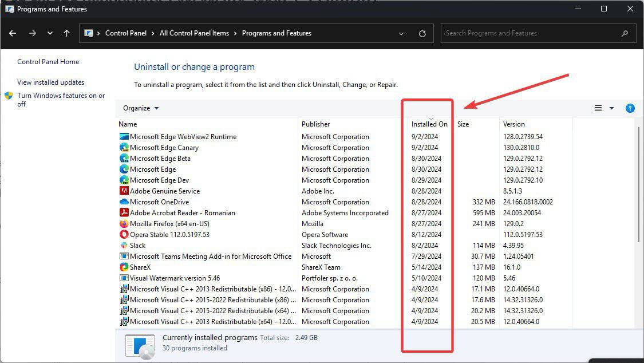Click the Windows features shield icon
Viewport: 644px width, 363px height.
[x=9, y=96]
